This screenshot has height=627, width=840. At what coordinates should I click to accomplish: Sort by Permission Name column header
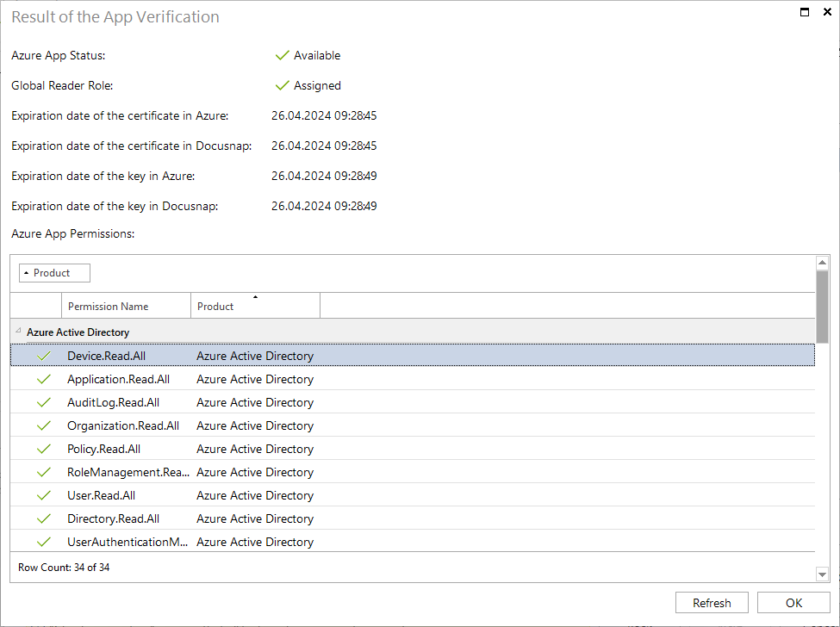pyautogui.click(x=127, y=307)
